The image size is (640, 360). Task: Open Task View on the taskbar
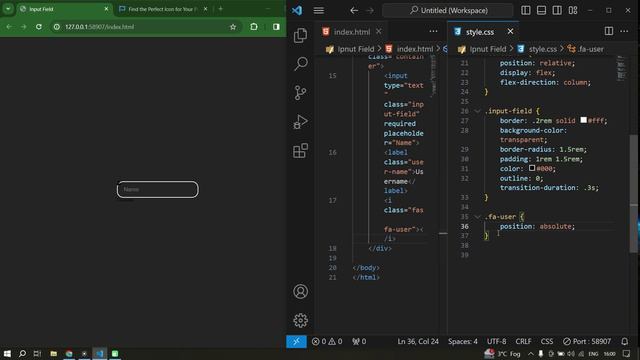37,353
